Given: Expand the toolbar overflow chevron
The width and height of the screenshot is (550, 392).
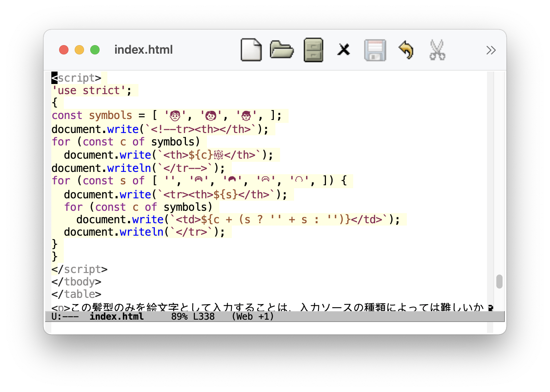Looking at the screenshot, I should coord(491,50).
